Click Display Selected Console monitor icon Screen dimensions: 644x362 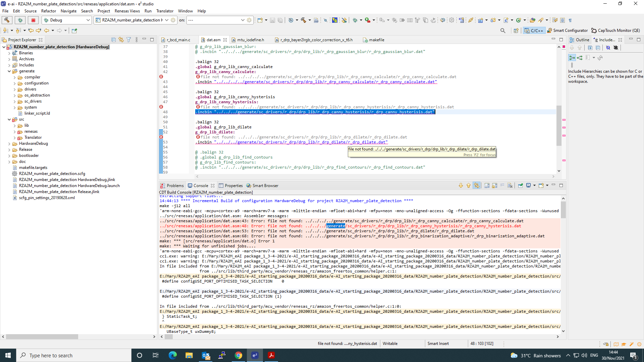[x=528, y=186]
